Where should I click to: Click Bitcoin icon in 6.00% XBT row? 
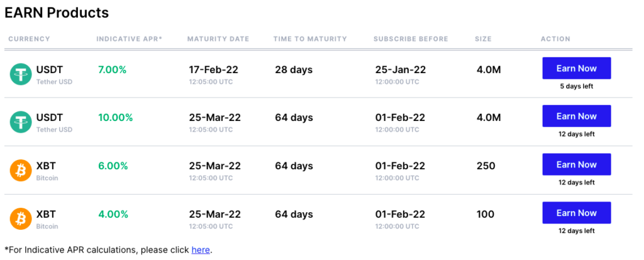click(21, 171)
